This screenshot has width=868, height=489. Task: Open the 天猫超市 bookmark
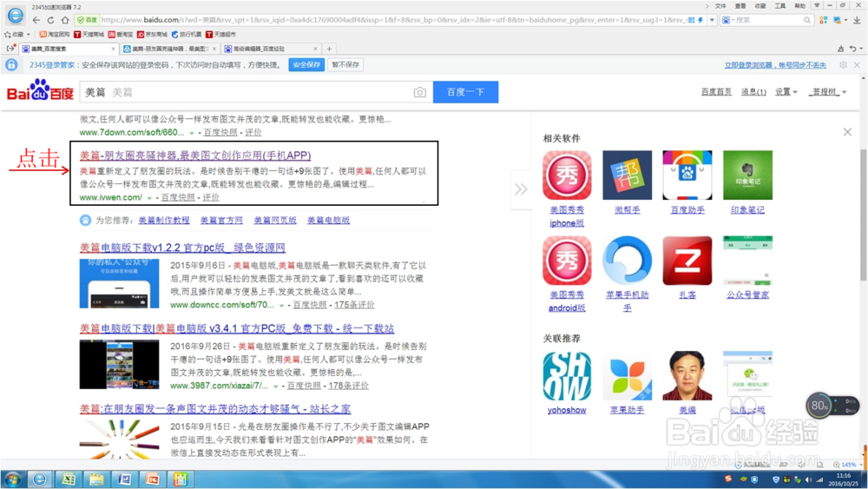point(220,35)
